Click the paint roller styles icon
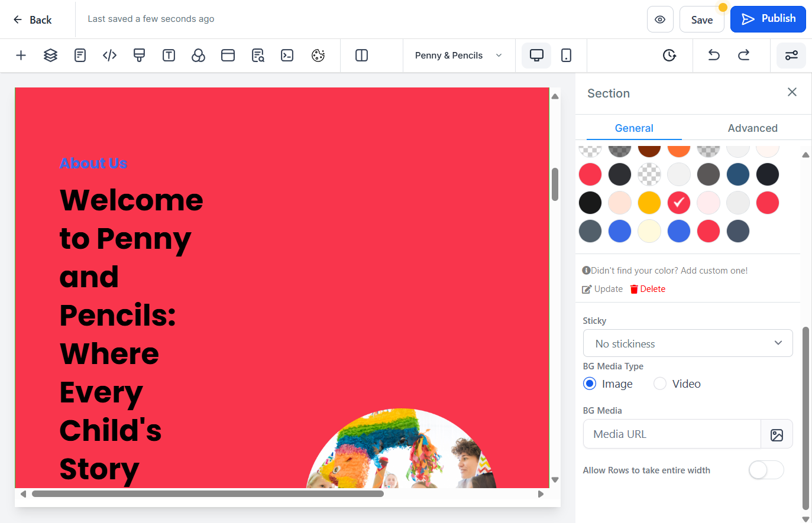Screen dimensions: 812x523 click(x=139, y=56)
